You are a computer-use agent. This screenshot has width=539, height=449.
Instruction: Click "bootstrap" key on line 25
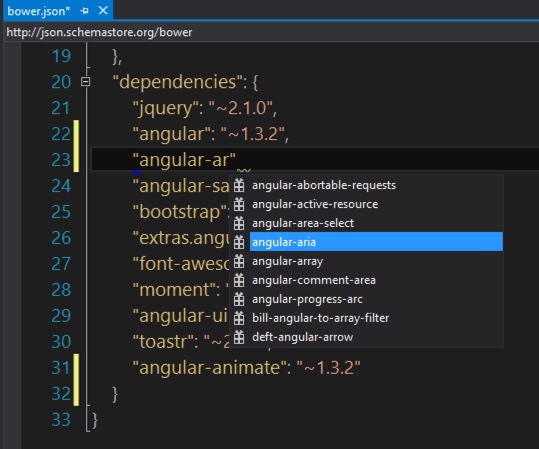(x=179, y=212)
